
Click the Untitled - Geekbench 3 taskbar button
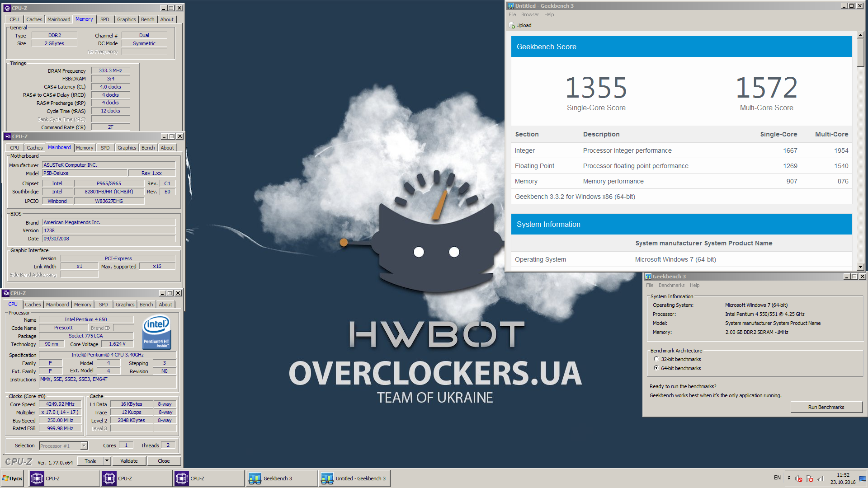pos(354,478)
